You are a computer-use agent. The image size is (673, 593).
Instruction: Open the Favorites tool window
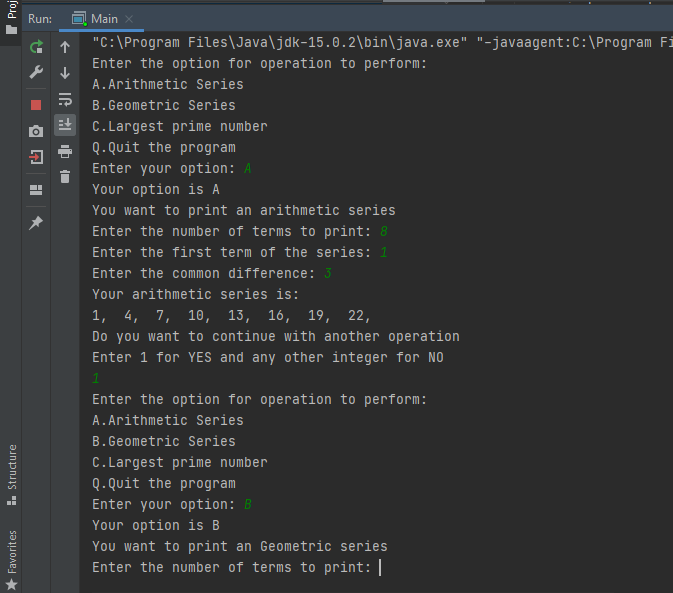[12, 552]
